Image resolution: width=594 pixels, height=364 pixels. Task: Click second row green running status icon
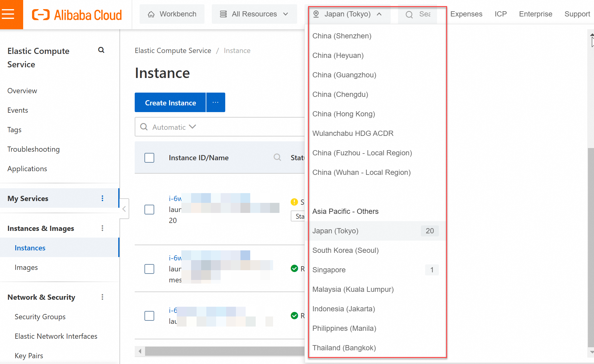(294, 268)
